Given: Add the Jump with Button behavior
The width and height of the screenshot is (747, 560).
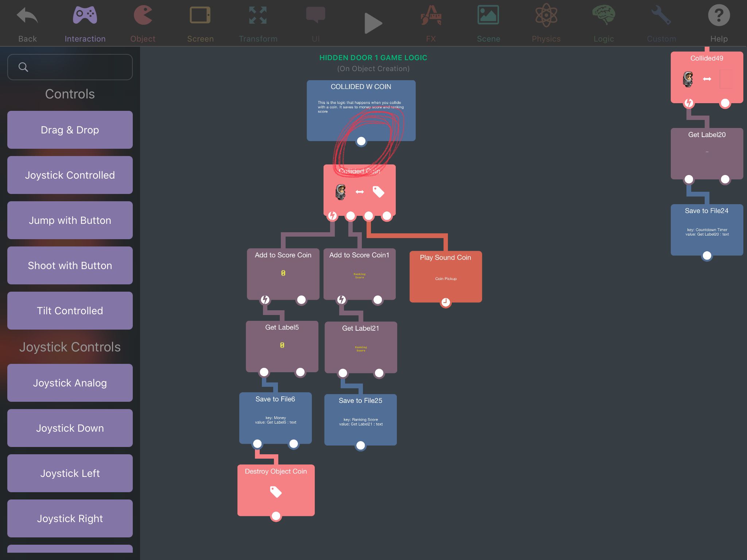Looking at the screenshot, I should [x=70, y=220].
